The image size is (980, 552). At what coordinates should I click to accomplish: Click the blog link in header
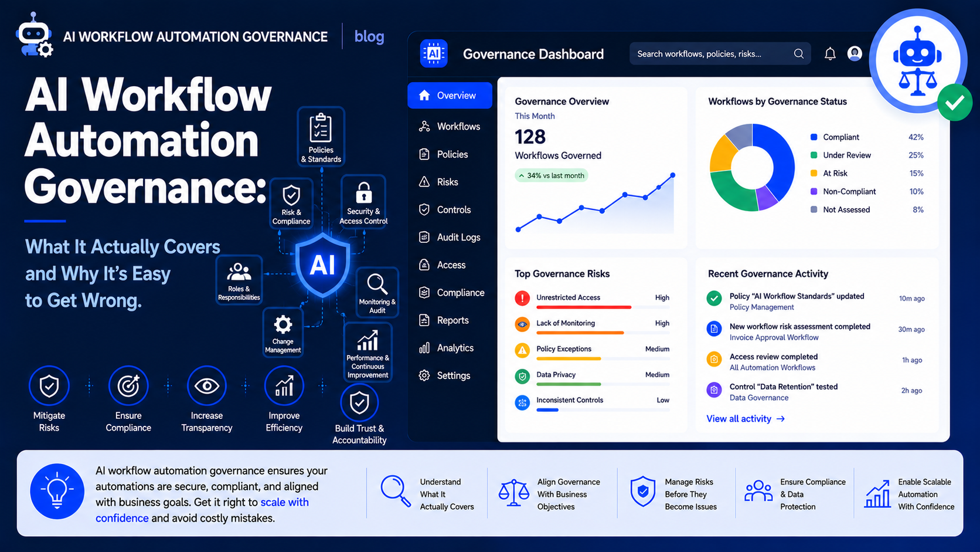369,36
